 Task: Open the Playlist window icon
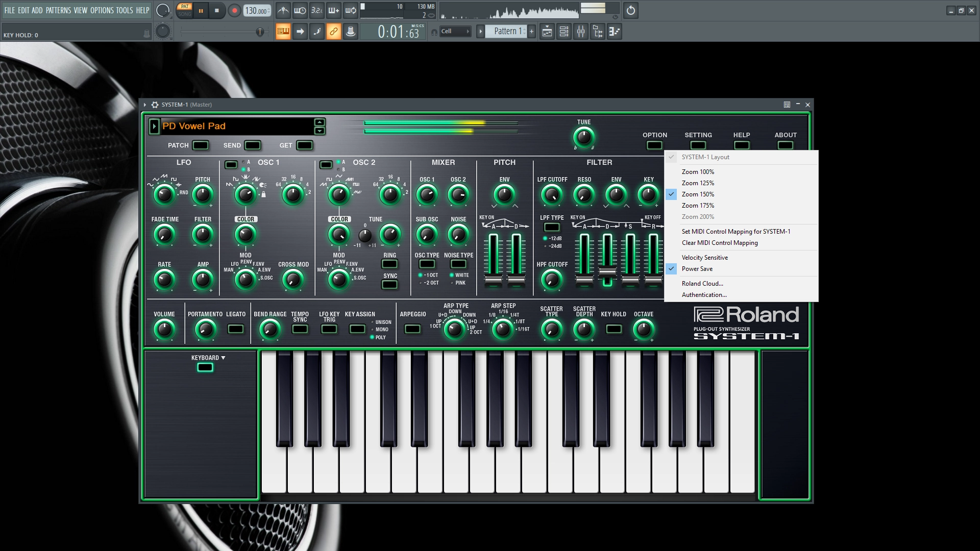point(547,32)
